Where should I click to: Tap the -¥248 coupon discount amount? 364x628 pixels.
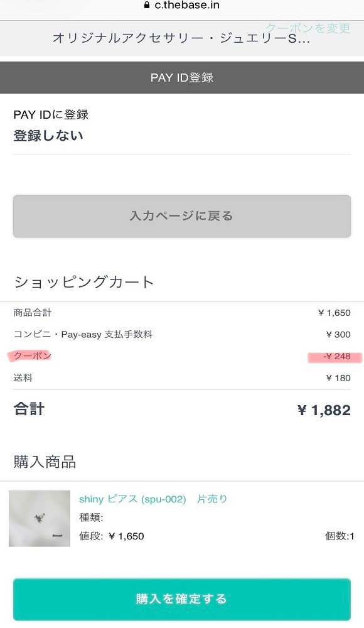click(336, 357)
